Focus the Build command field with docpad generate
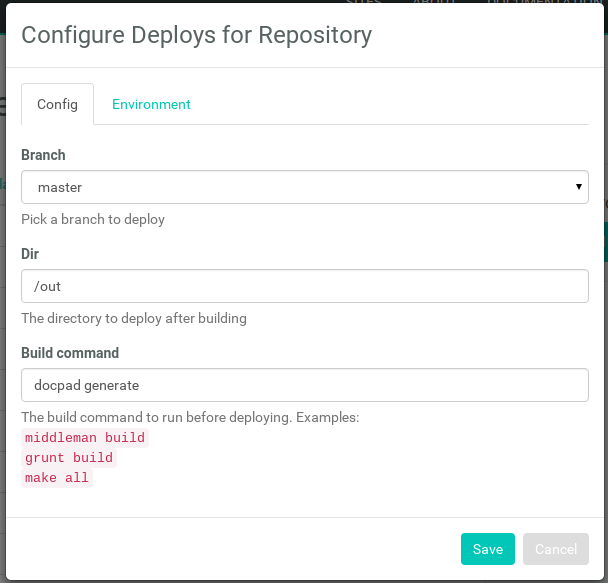This screenshot has width=608, height=583. click(305, 385)
